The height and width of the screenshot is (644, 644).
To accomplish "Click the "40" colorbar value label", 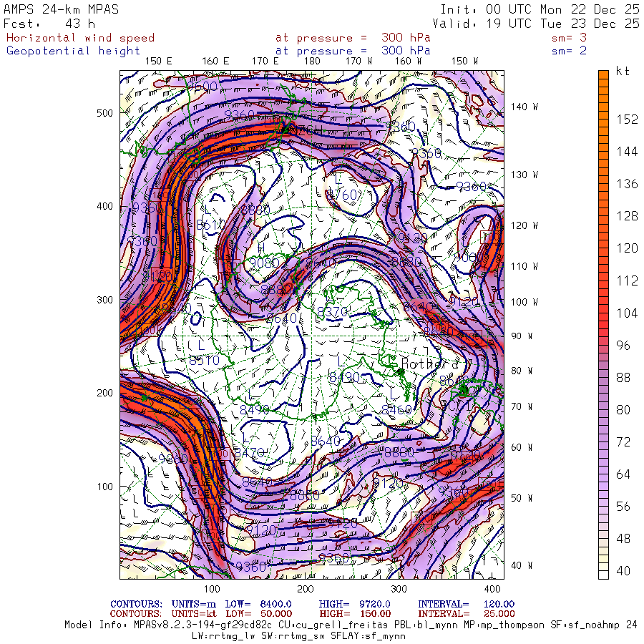I will [623, 571].
